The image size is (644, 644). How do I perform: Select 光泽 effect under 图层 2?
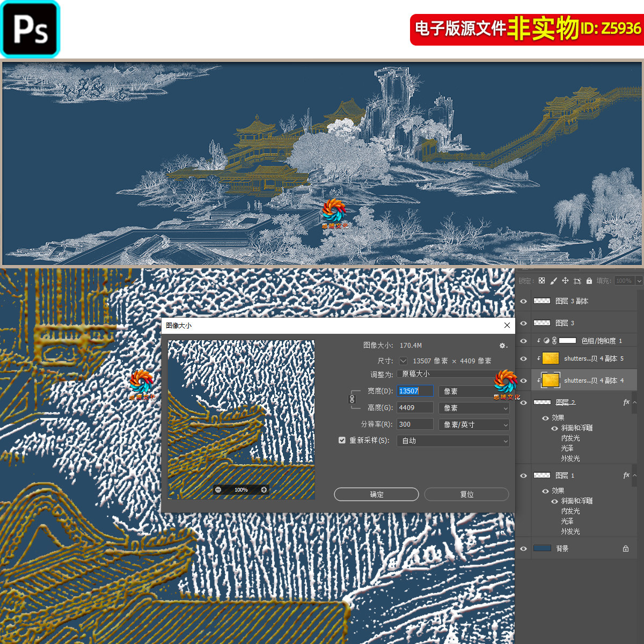pyautogui.click(x=567, y=449)
